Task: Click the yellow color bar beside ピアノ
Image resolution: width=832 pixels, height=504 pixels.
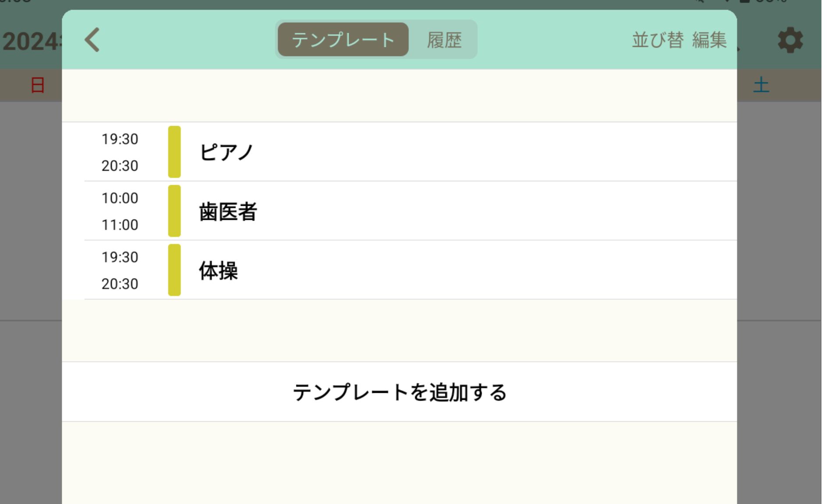Action: tap(174, 152)
